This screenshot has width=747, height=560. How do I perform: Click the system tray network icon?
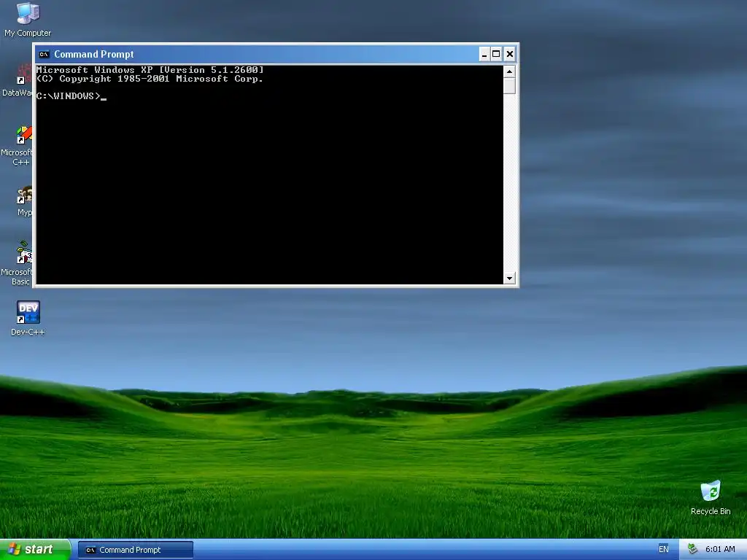[693, 550]
